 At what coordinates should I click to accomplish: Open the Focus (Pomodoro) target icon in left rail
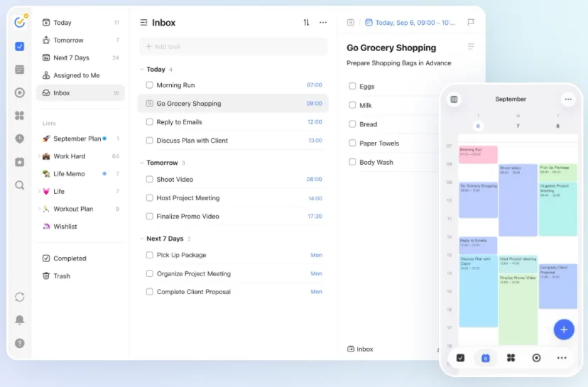click(x=19, y=92)
